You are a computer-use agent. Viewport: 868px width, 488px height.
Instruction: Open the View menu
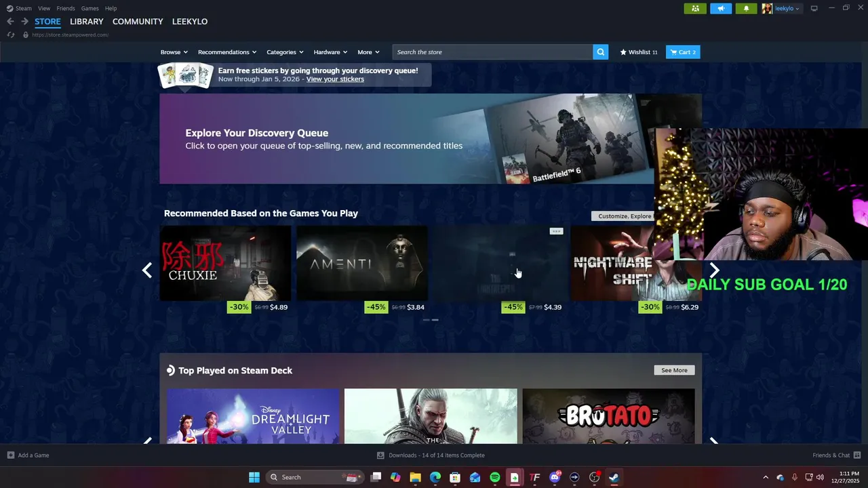coord(44,8)
